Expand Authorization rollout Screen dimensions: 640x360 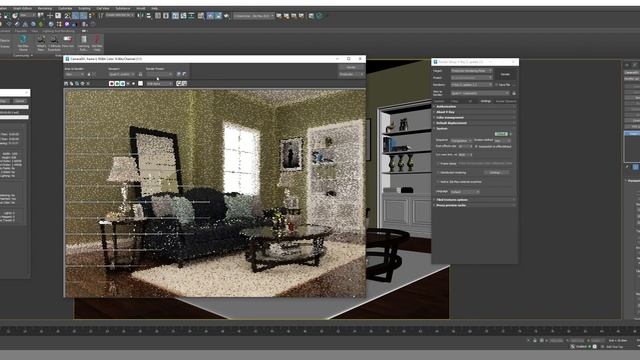(x=475, y=107)
